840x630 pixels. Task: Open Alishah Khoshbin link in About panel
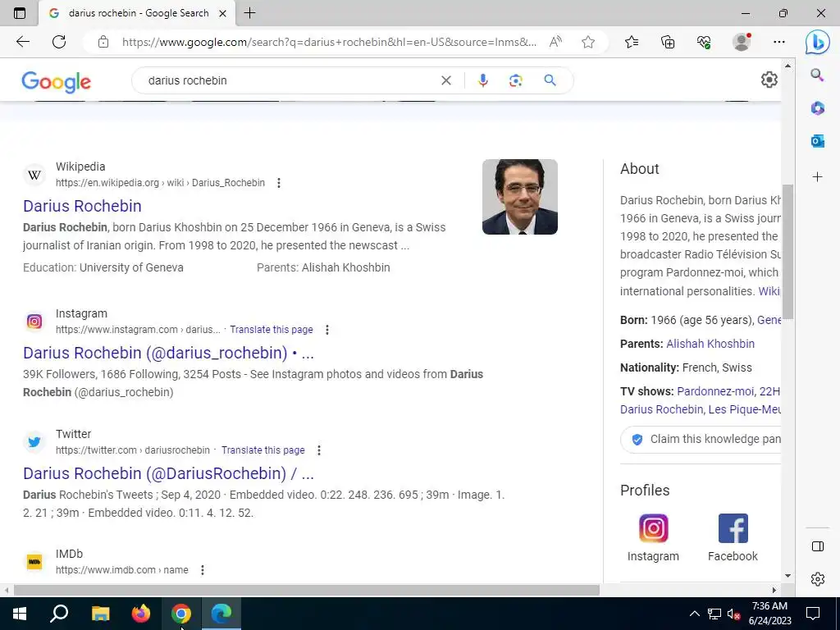tap(710, 344)
